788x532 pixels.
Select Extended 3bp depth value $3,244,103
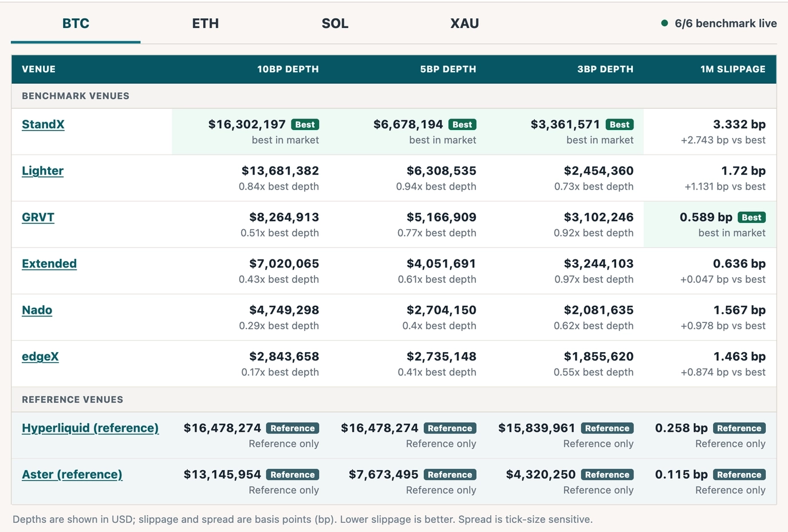598,263
